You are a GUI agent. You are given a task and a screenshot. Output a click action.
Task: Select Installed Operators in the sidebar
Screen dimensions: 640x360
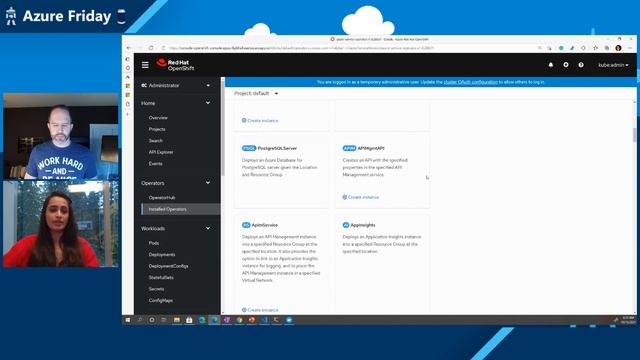pyautogui.click(x=180, y=209)
